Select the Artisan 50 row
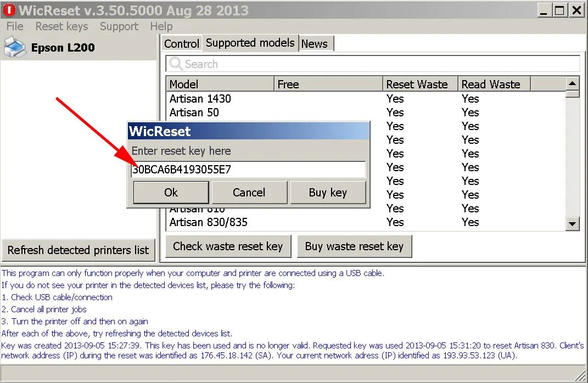The image size is (588, 383). pyautogui.click(x=366, y=112)
